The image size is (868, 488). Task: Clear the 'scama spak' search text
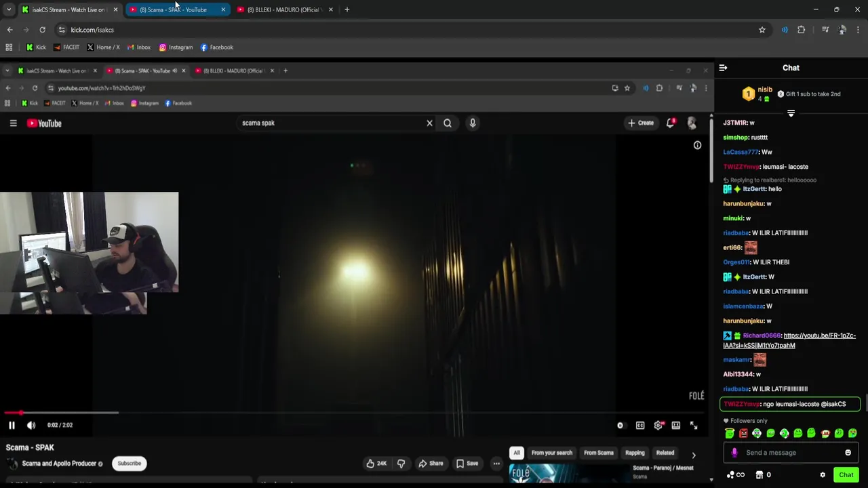click(x=429, y=123)
